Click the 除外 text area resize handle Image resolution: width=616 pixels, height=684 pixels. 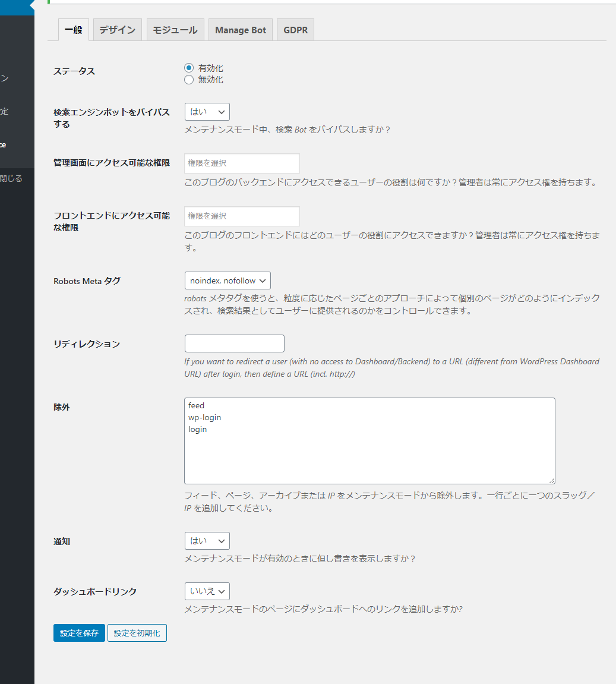tap(552, 480)
